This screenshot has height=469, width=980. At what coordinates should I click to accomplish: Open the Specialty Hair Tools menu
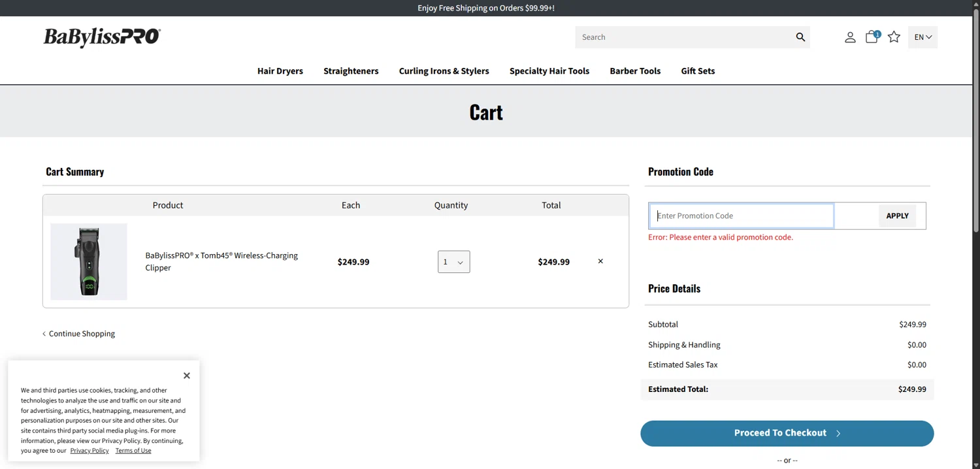coord(549,71)
